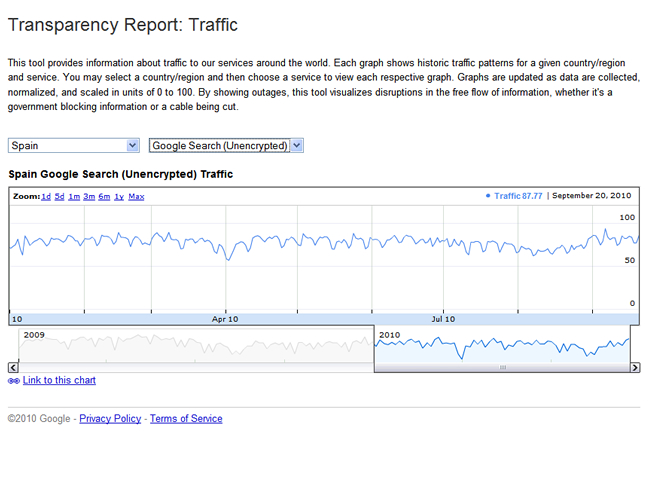Set chart zoom to 1d
Image resolution: width=668 pixels, height=492 pixels.
[x=46, y=196]
